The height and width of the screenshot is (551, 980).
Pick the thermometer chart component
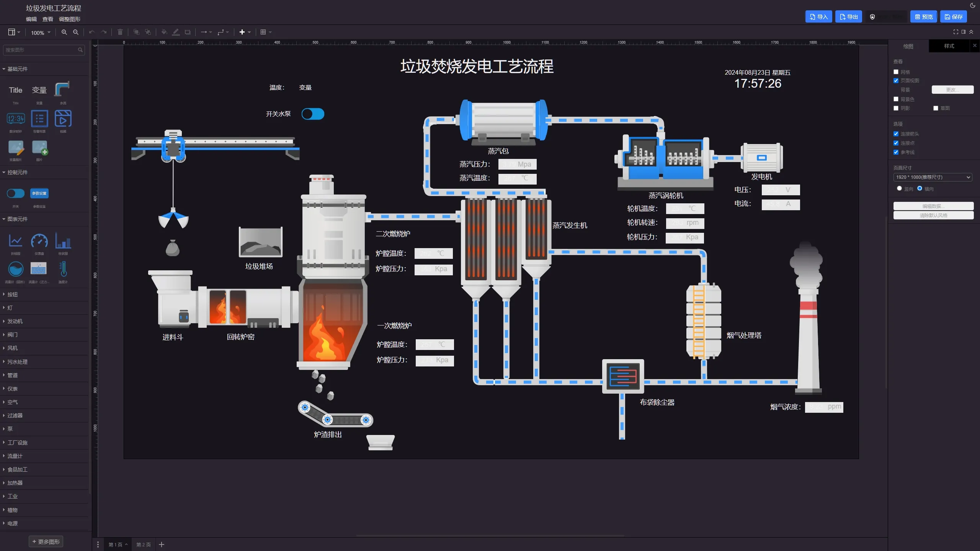coord(63,269)
